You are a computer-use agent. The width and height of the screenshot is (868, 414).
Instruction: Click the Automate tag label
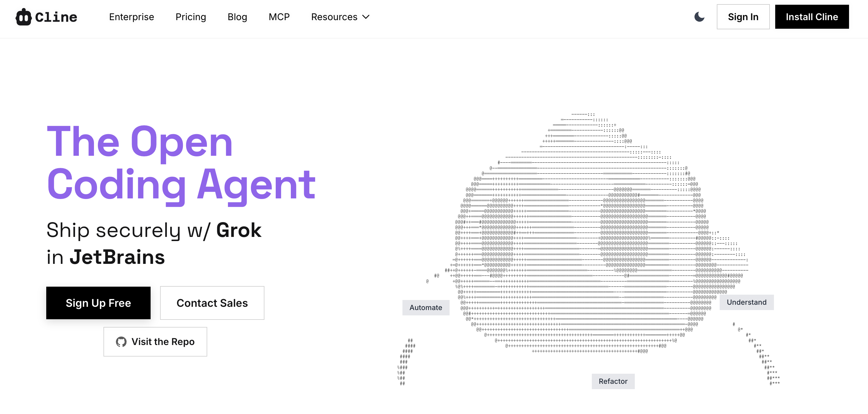coord(426,308)
